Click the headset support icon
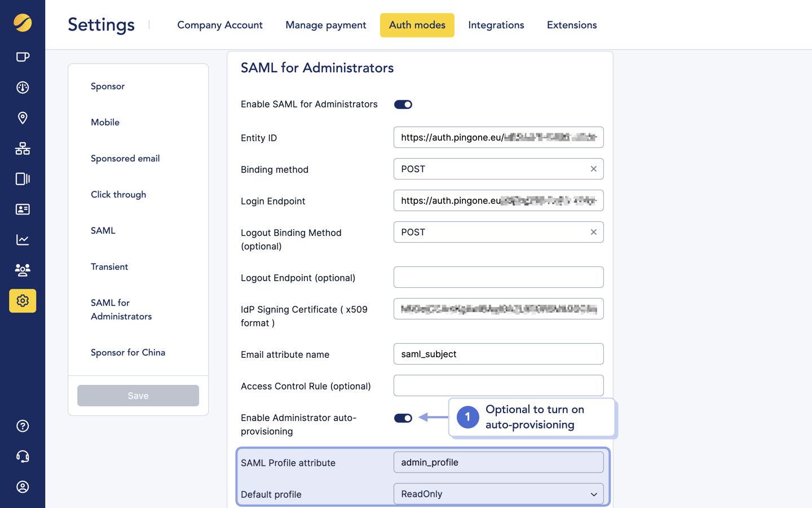Image resolution: width=812 pixels, height=508 pixels. click(x=22, y=457)
